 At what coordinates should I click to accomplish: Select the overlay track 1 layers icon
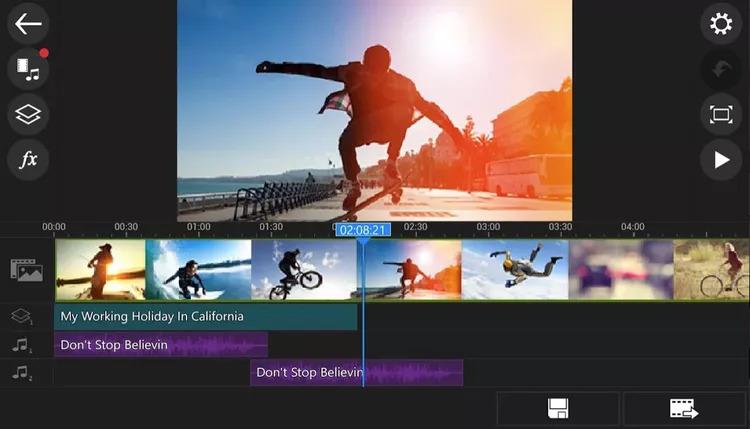[21, 316]
